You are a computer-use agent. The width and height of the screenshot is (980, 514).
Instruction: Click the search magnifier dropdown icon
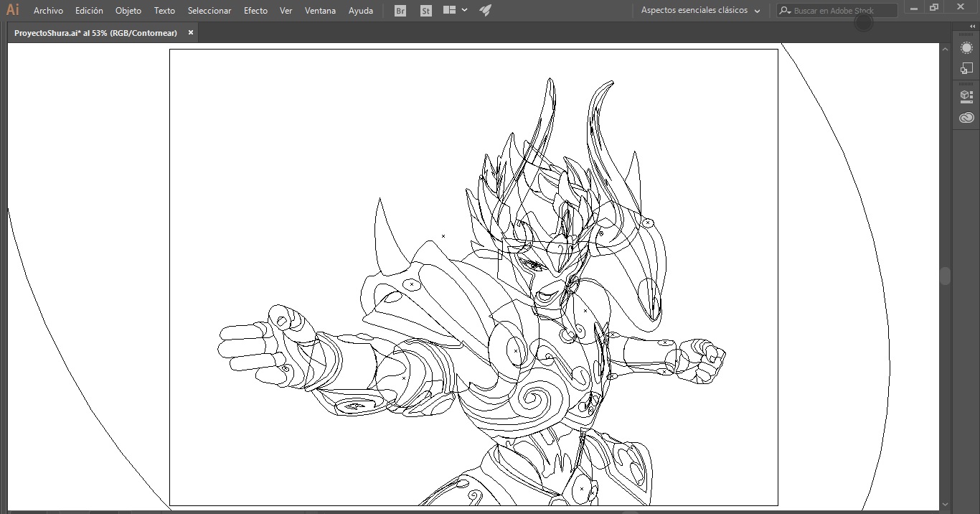tap(785, 11)
